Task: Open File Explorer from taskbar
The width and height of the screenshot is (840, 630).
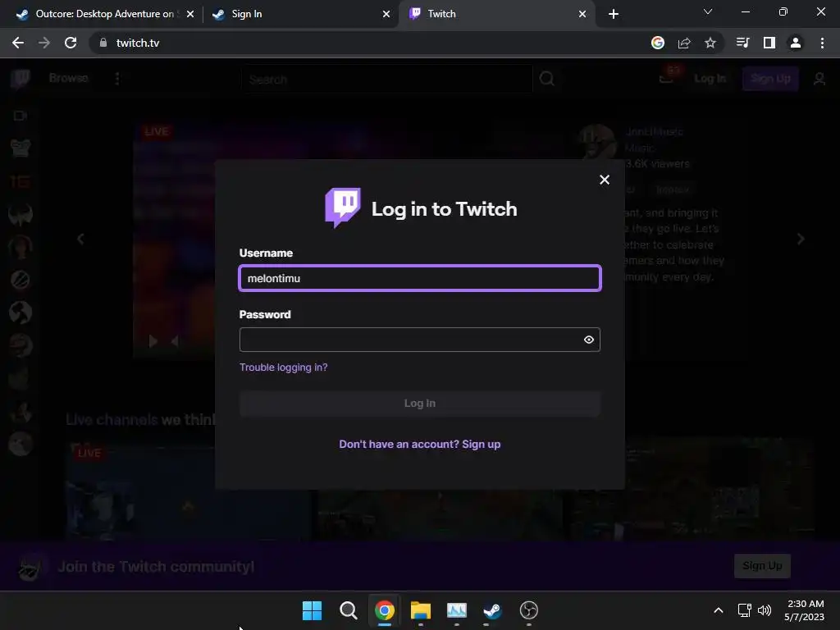Action: (x=421, y=610)
